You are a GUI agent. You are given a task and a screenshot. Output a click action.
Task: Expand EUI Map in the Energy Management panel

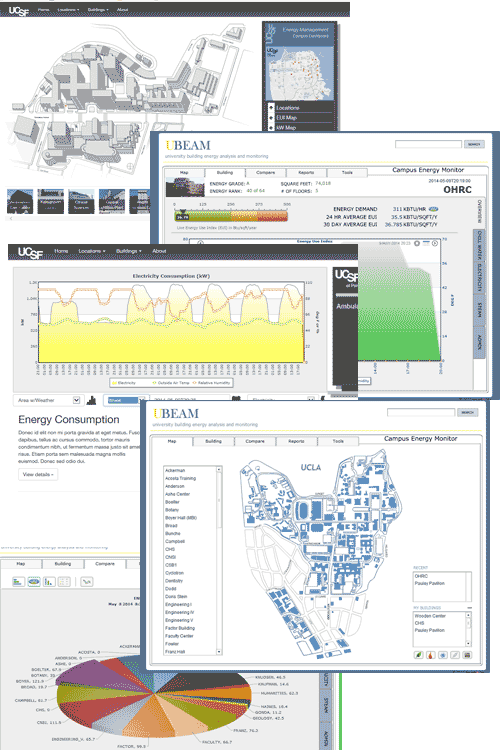(271, 118)
